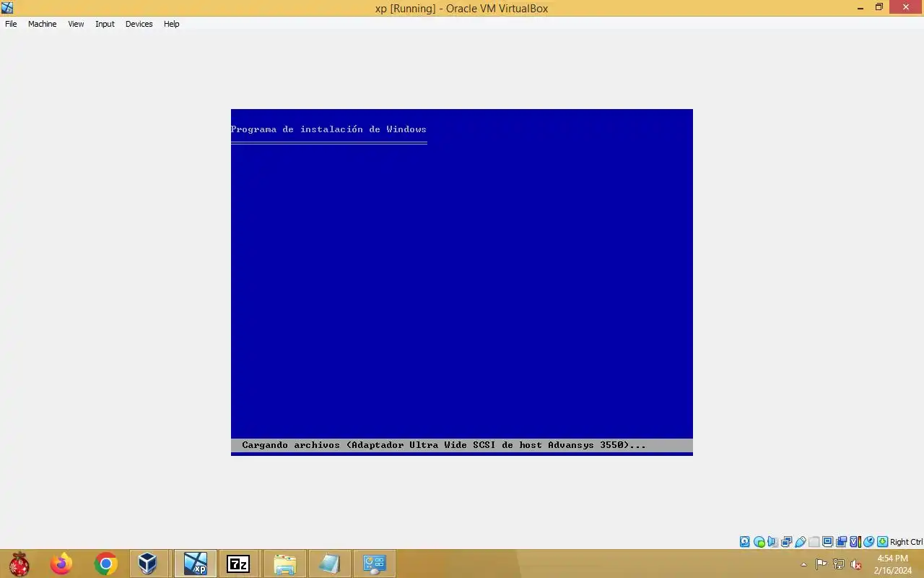Open the notepad icon in taskbar
This screenshot has width=924, height=578.
tap(329, 564)
